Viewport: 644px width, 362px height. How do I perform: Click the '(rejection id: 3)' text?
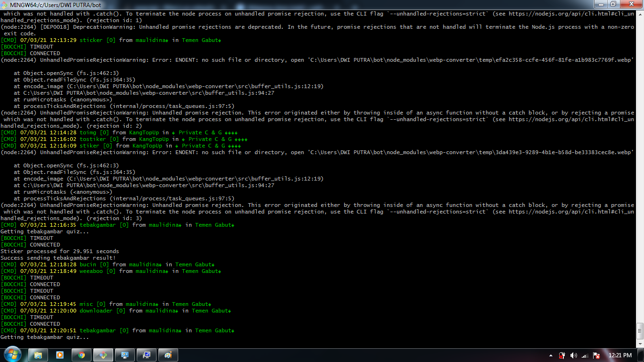(115, 218)
